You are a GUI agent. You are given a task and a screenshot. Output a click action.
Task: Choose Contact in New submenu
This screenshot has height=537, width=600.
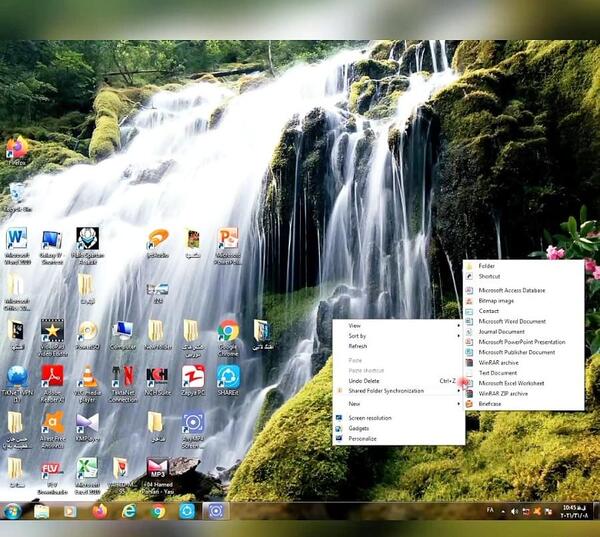pyautogui.click(x=523, y=311)
